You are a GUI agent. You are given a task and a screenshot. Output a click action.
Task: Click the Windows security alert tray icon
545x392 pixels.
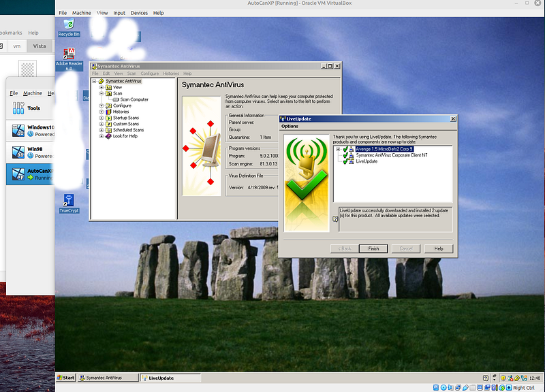tap(503, 378)
